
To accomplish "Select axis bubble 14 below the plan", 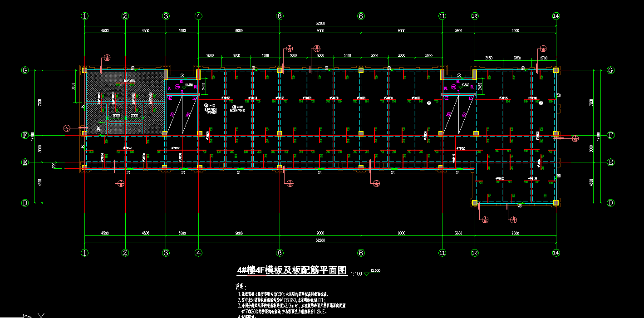I will point(556,253).
